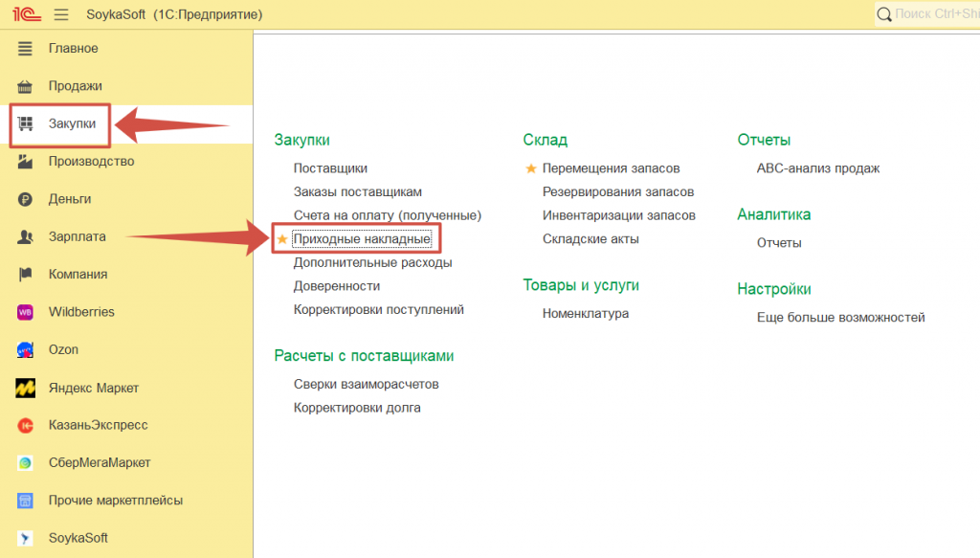Viewport: 980px width, 558px height.
Task: Click the КазаньЭкспресс icon
Action: pos(26,425)
